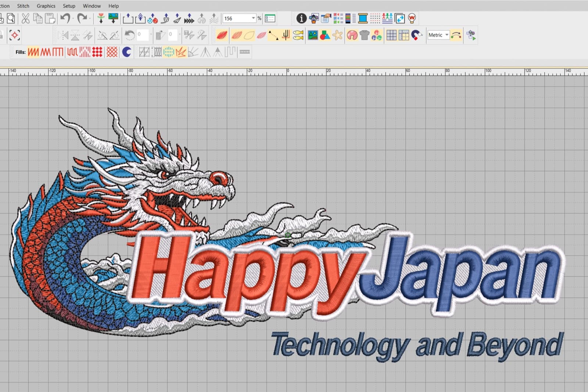Image resolution: width=588 pixels, height=392 pixels.
Task: Click the Paste clipboard icon
Action: (x=50, y=18)
